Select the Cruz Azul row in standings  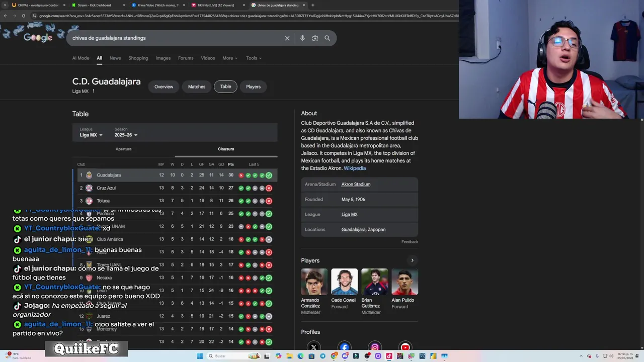coord(175,188)
